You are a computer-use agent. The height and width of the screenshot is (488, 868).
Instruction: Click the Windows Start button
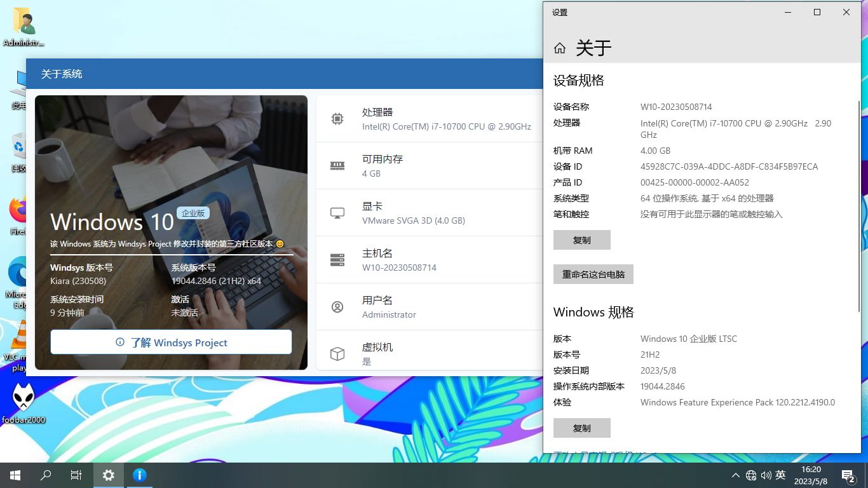coord(15,475)
